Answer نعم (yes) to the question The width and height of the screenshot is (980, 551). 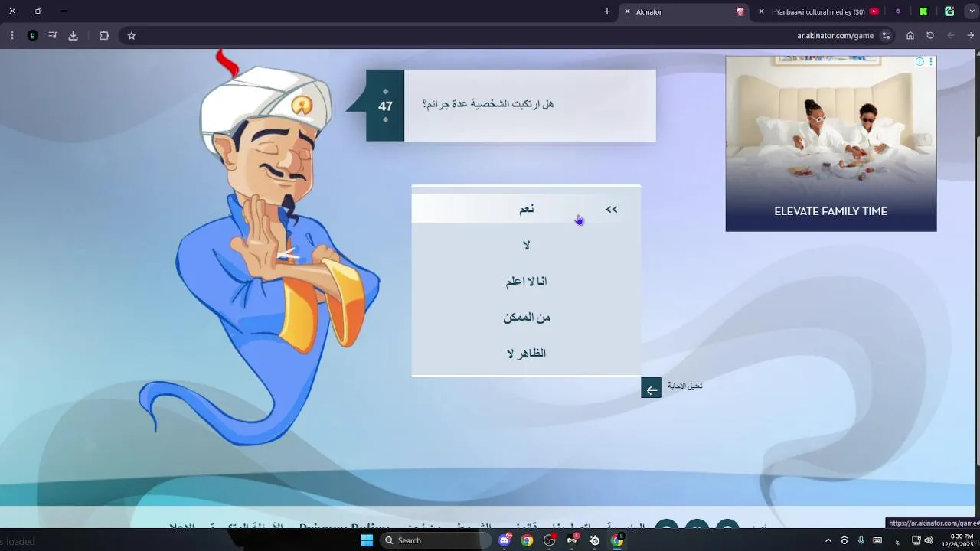(526, 209)
